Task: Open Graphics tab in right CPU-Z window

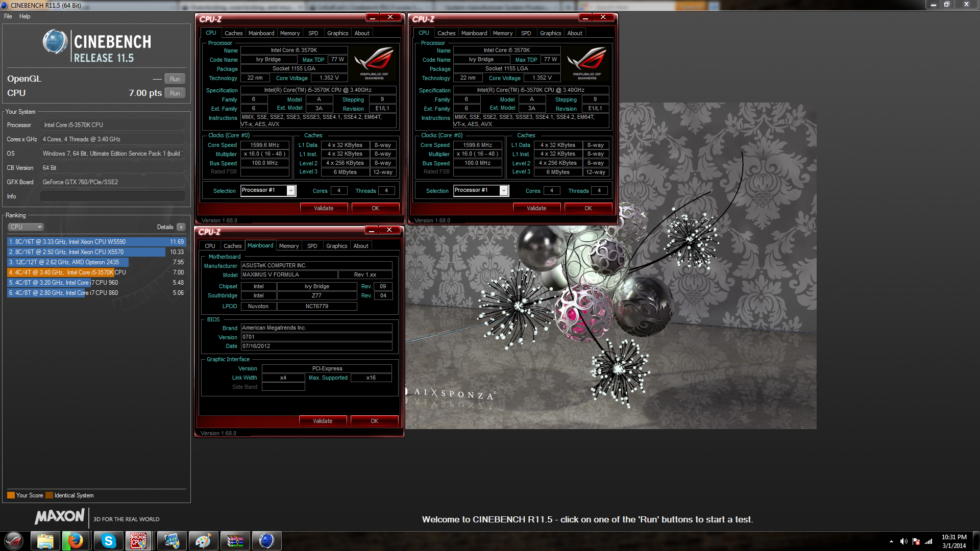Action: tap(551, 33)
